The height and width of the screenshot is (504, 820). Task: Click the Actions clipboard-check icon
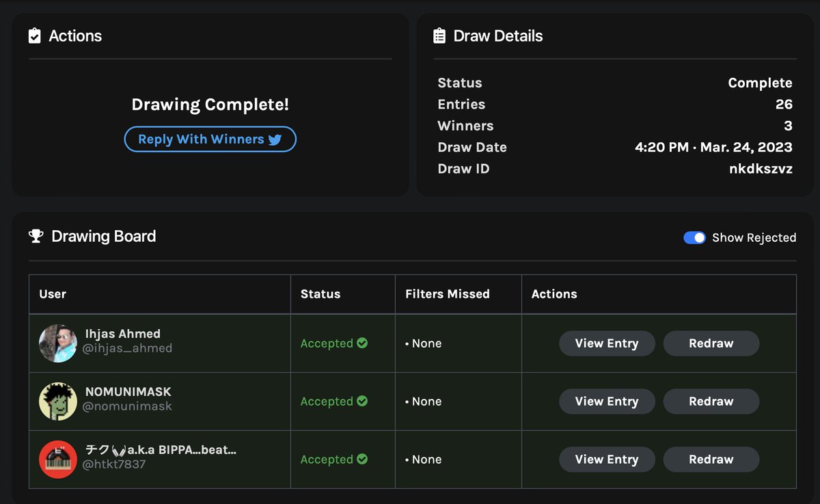[x=35, y=36]
